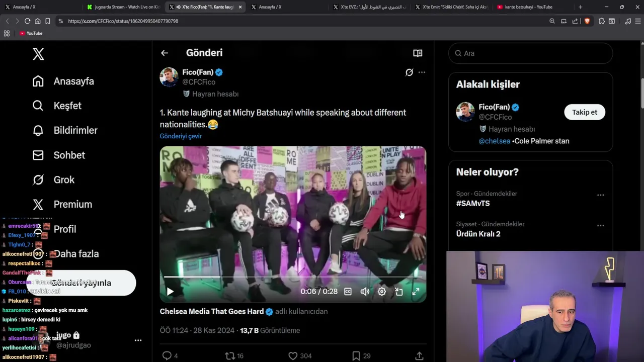Like the post with heart icon

point(293,356)
